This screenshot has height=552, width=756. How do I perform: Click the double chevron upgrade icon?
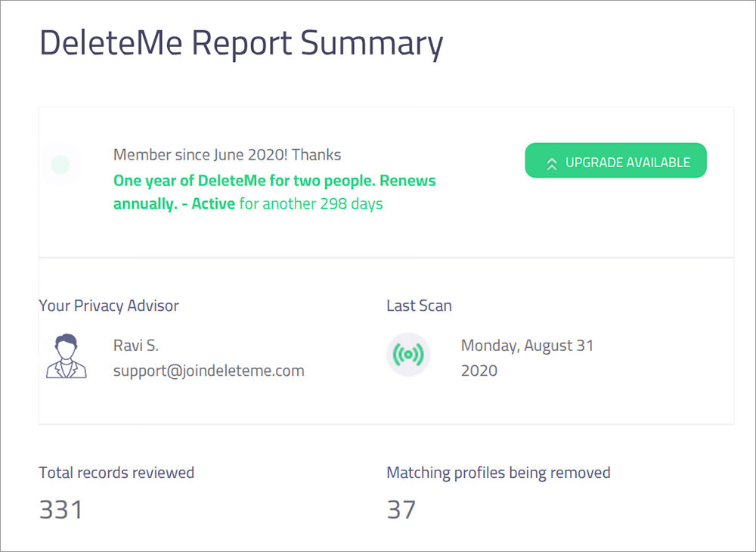click(552, 164)
